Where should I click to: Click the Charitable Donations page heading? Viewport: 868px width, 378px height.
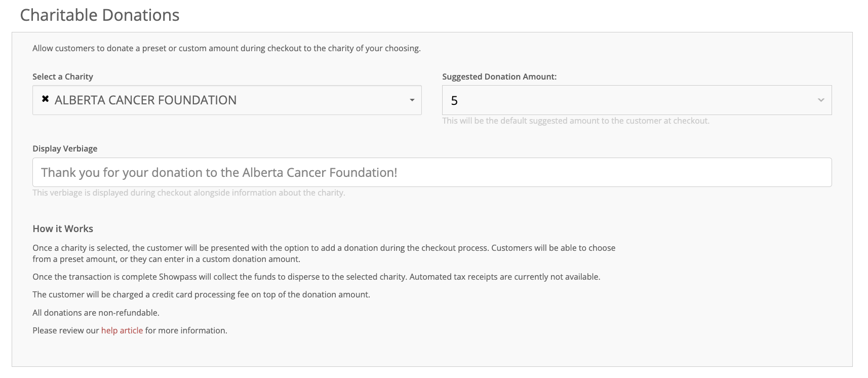tap(100, 15)
